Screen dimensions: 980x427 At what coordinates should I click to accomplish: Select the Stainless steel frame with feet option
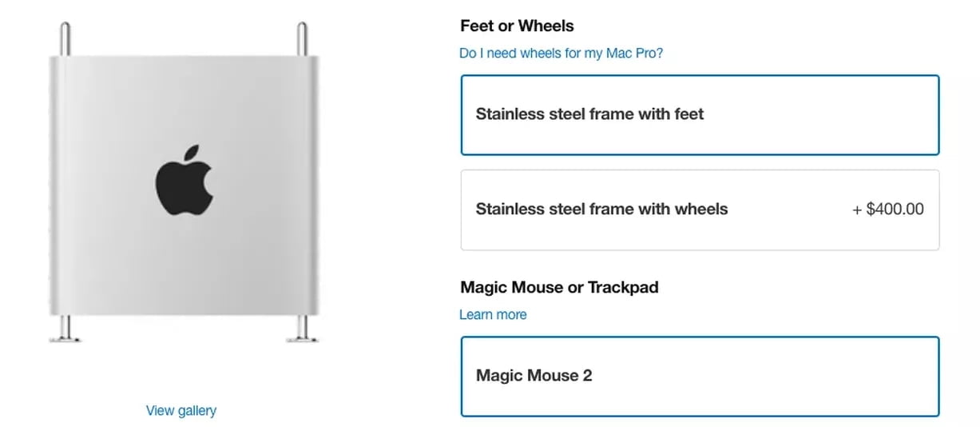click(x=700, y=114)
